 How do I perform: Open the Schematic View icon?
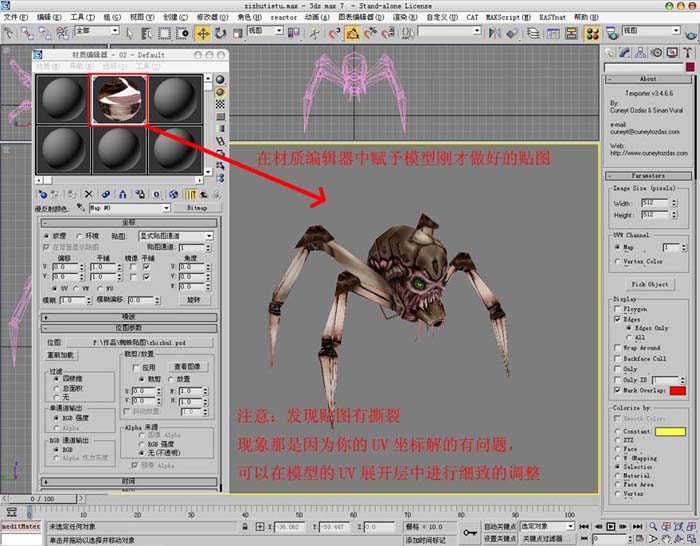(x=571, y=33)
